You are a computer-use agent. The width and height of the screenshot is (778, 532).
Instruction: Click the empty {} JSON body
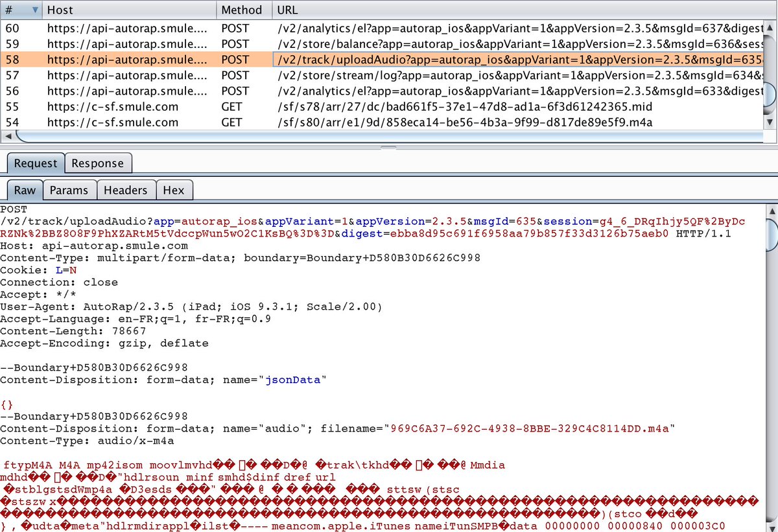(x=7, y=405)
